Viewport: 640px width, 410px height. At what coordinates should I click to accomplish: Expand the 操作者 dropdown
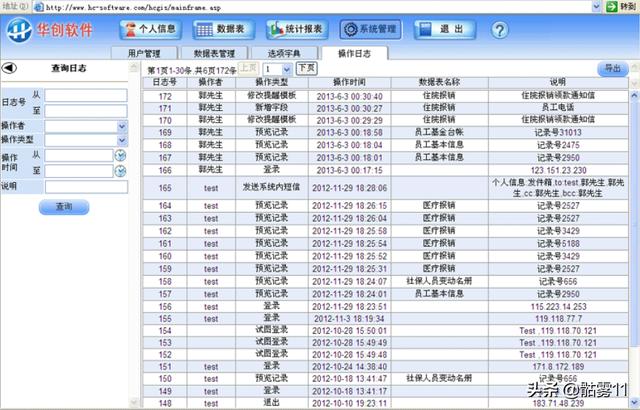tap(122, 126)
